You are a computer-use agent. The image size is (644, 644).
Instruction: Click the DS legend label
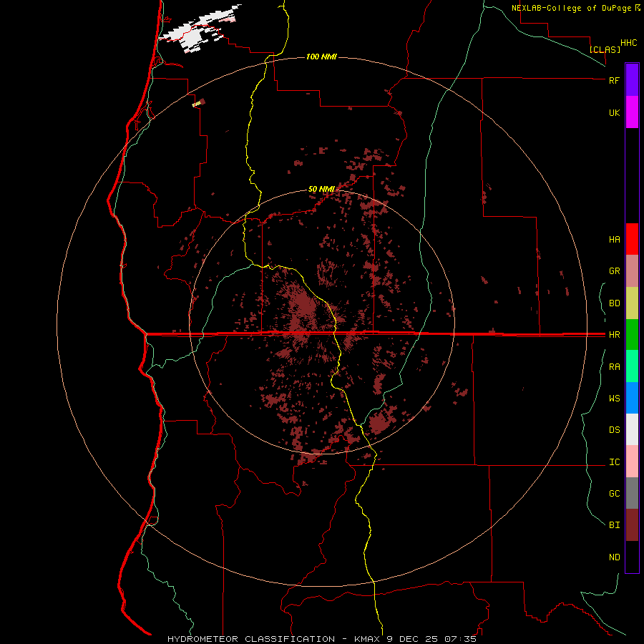point(614,430)
